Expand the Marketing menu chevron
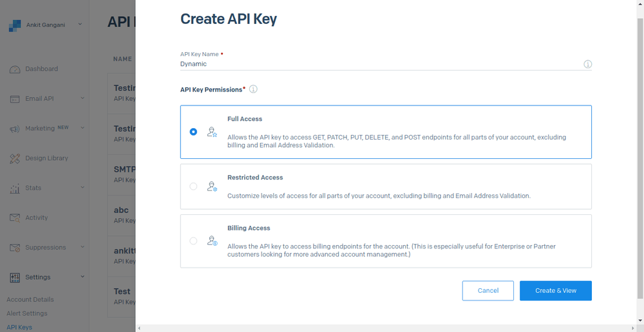644x332 pixels. [82, 127]
